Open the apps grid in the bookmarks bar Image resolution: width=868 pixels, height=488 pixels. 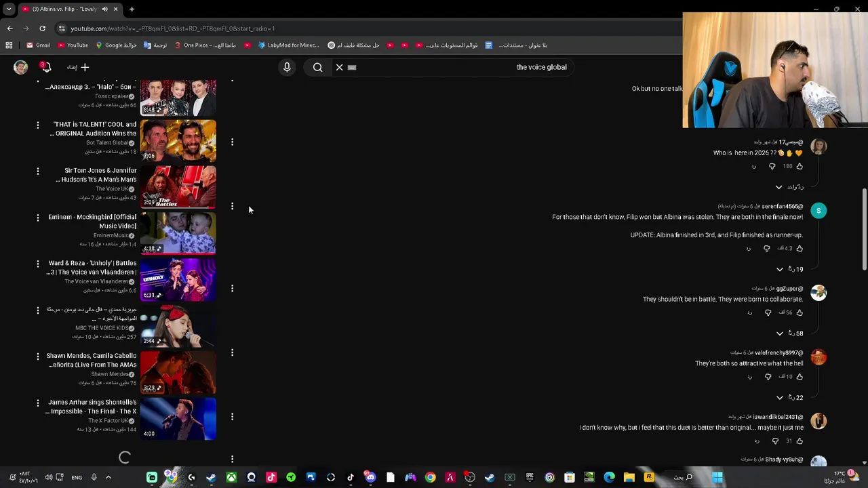[x=9, y=45]
